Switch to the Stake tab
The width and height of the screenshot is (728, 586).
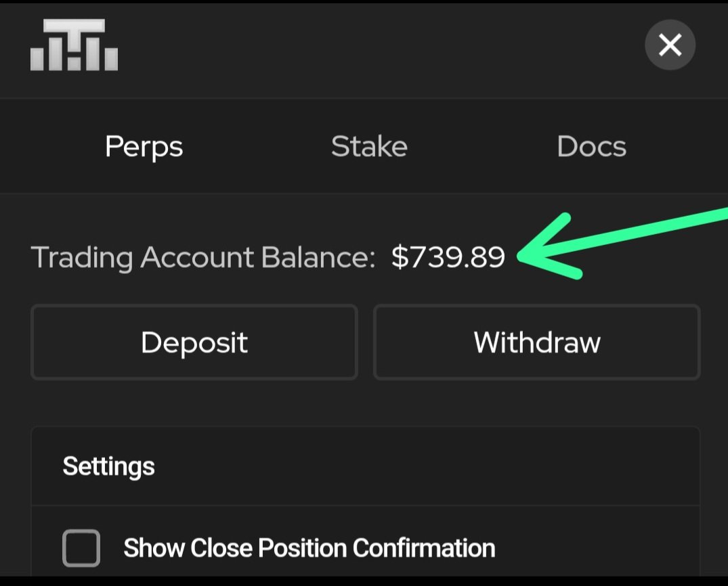pyautogui.click(x=369, y=147)
